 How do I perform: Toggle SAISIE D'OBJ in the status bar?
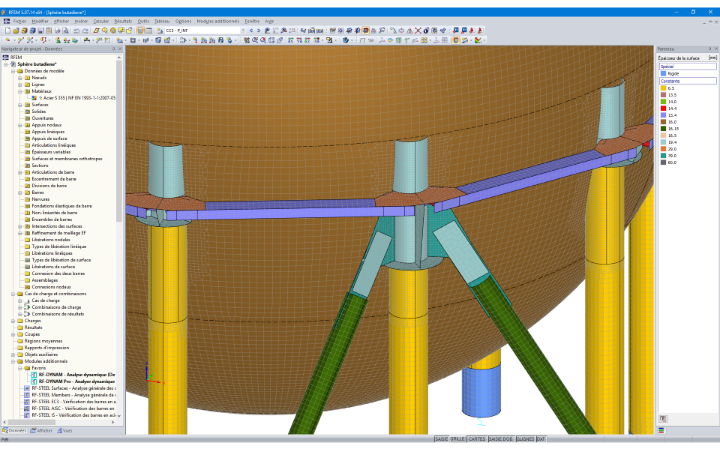pos(501,439)
